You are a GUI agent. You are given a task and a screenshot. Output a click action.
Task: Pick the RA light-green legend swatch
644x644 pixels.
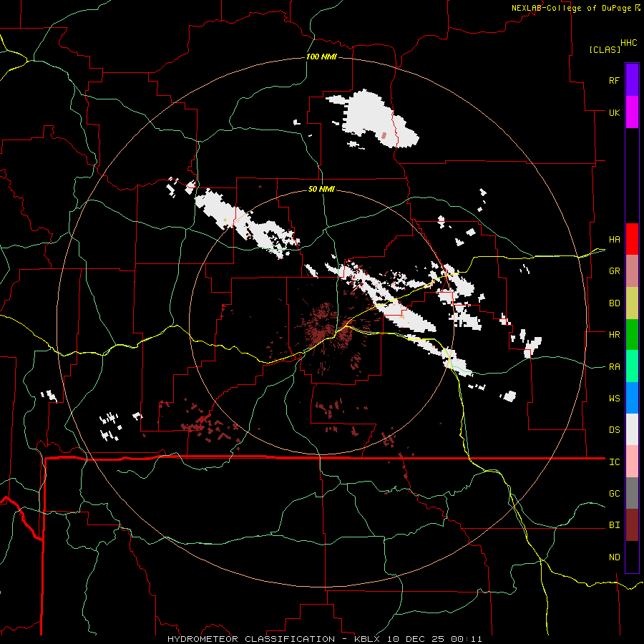point(632,366)
